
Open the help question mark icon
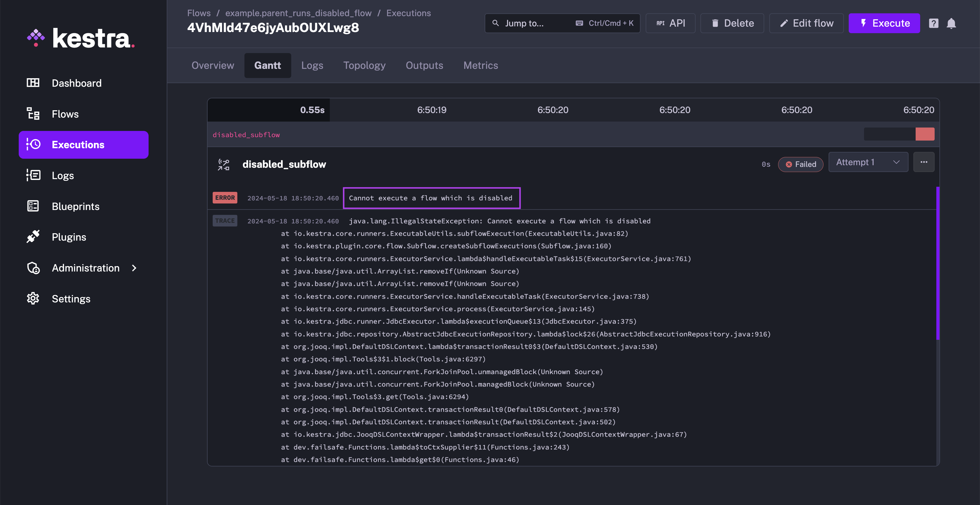point(933,23)
